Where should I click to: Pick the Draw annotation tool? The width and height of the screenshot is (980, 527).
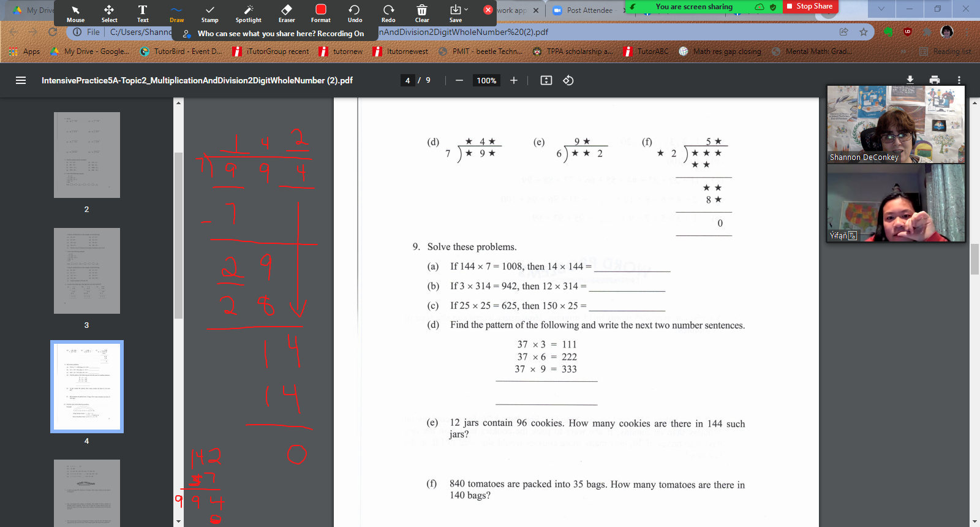tap(176, 13)
